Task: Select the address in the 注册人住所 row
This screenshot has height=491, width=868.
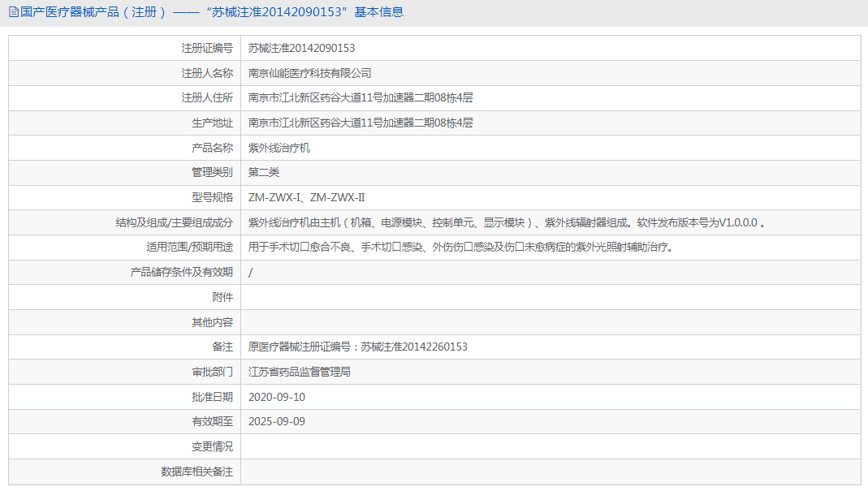Action: [361, 98]
